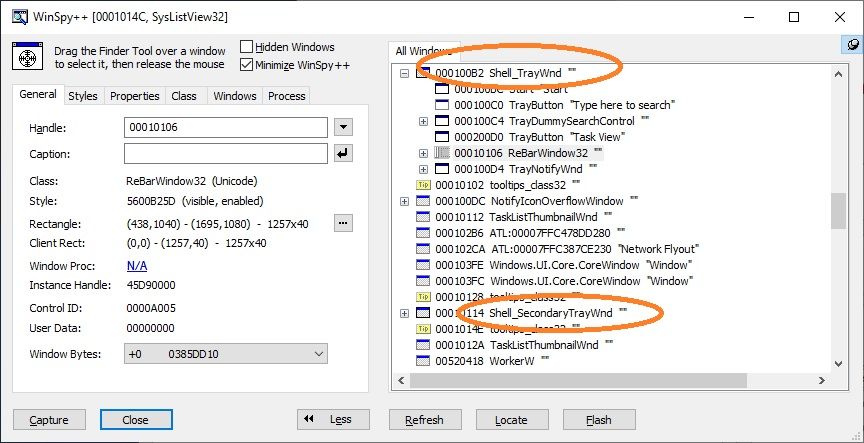Click the pin icon at top right
Viewport: 864px width, 443px height.
(x=853, y=45)
